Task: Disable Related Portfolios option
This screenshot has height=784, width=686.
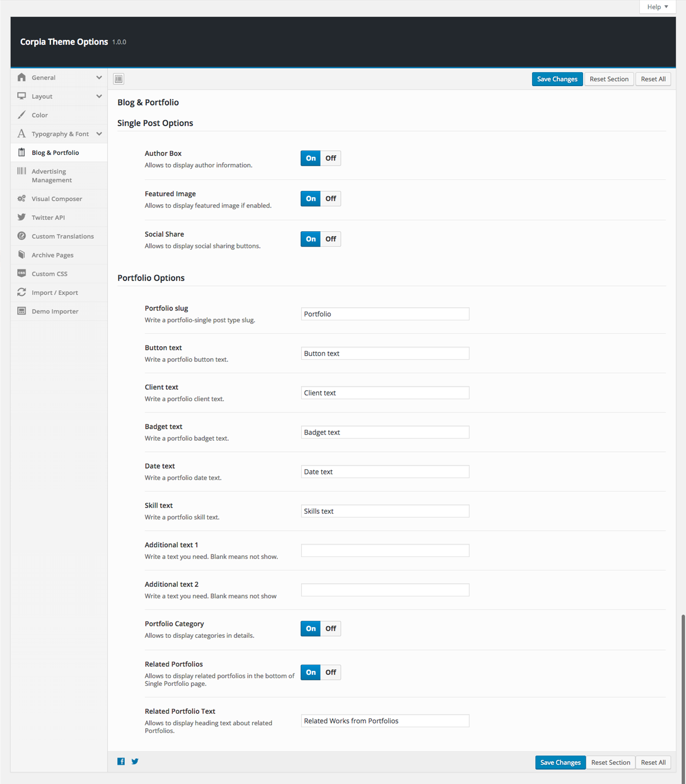Action: point(331,672)
